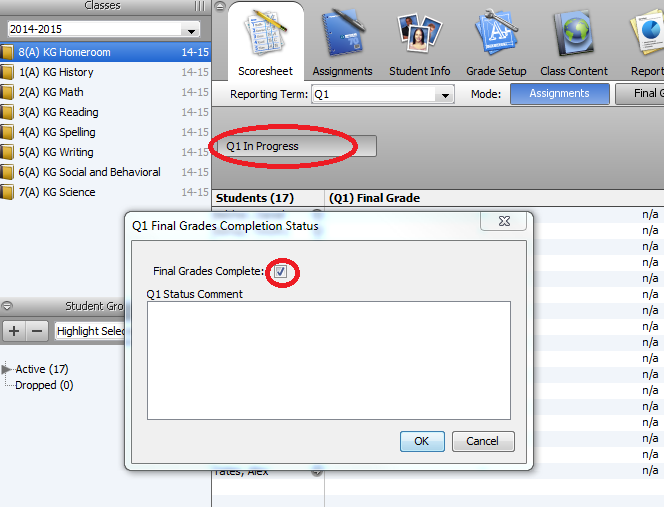Click the Q1 In Progress status button

coord(296,146)
